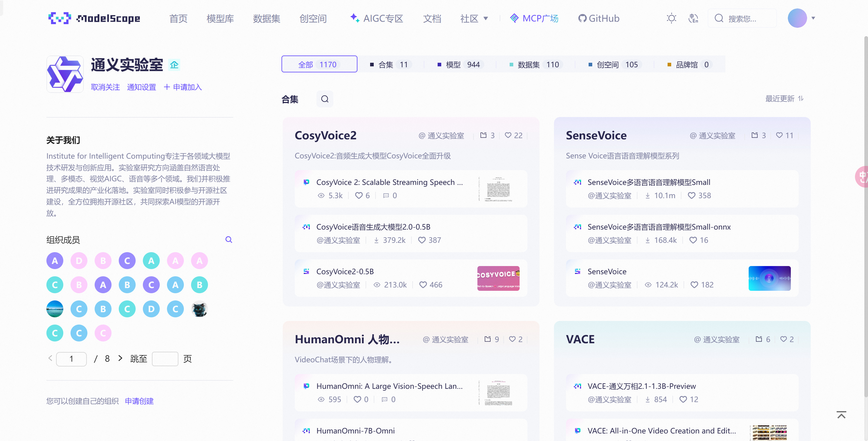This screenshot has height=441, width=868.
Task: Click the collections search magnifier icon
Action: 325,99
